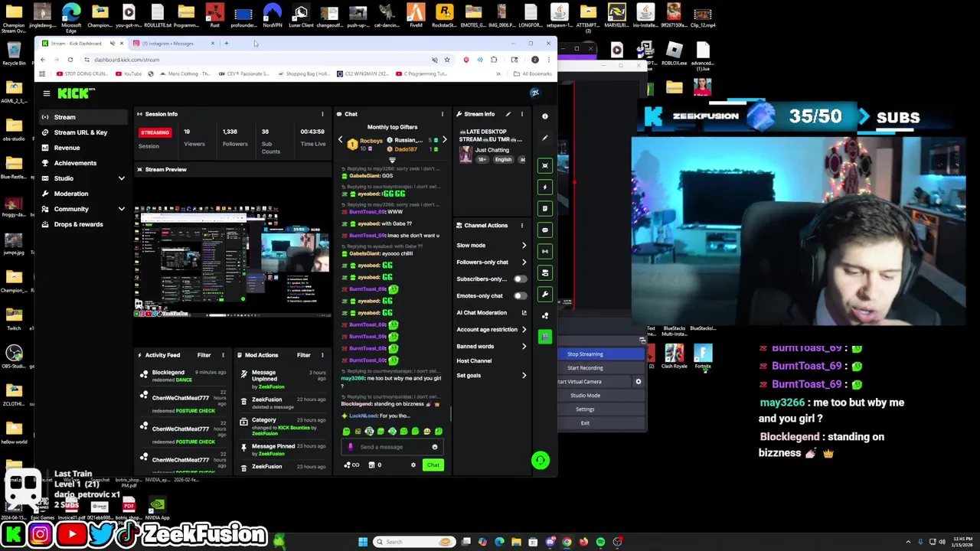
Task: Open the Mod Actions Filter
Action: click(303, 355)
